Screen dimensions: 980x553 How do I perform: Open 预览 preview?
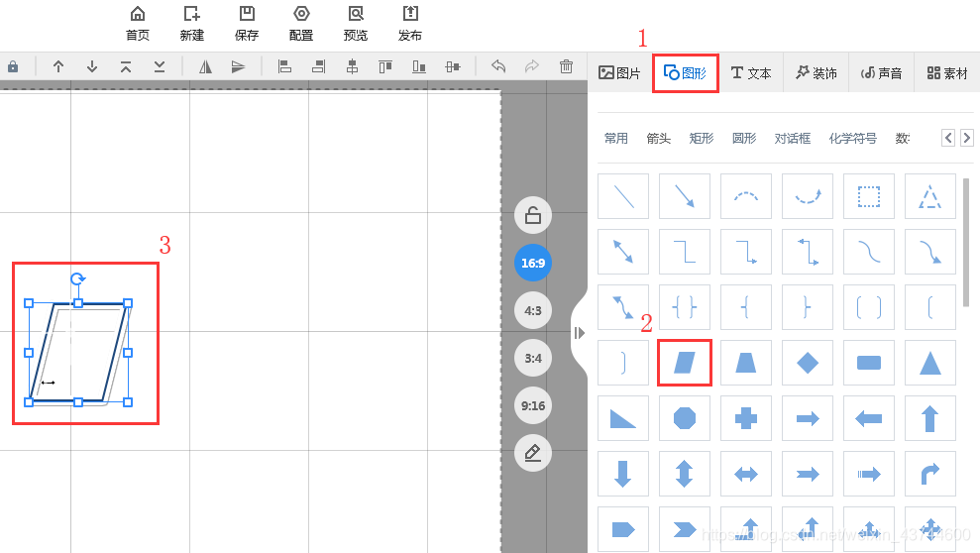coord(356,24)
